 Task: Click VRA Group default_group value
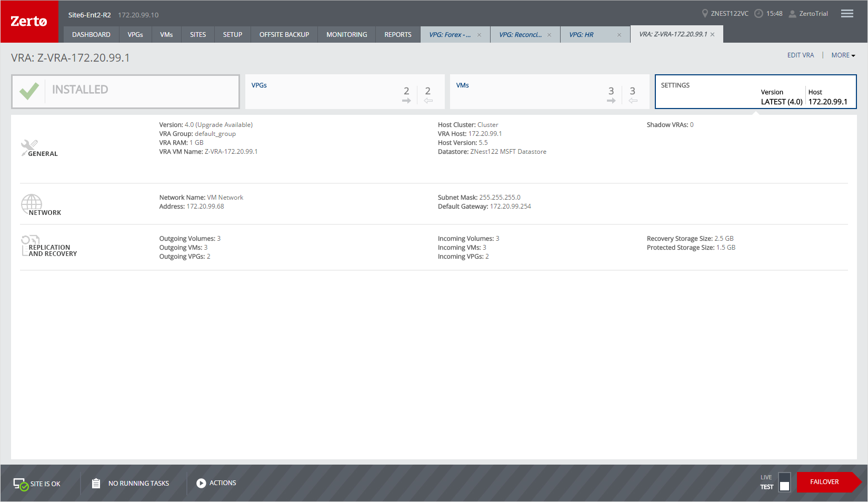coord(215,134)
